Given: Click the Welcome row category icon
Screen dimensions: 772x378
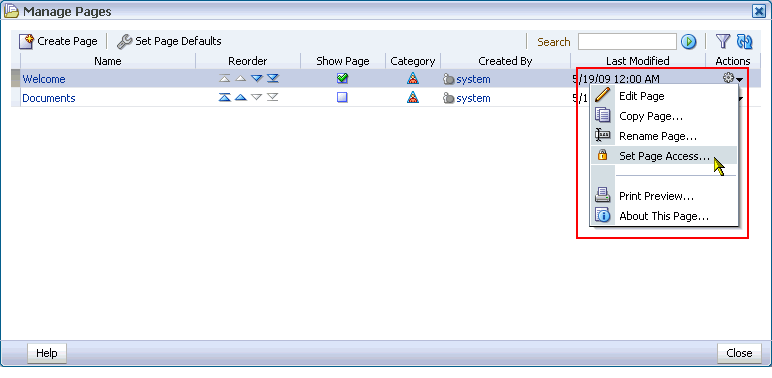Looking at the screenshot, I should click(413, 78).
